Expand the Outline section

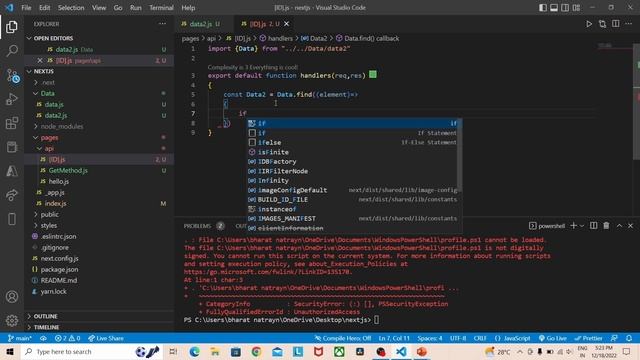[x=45, y=316]
